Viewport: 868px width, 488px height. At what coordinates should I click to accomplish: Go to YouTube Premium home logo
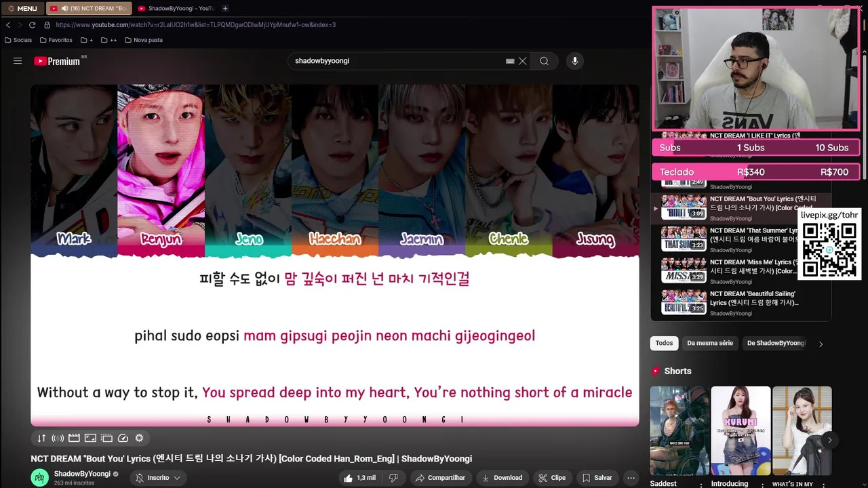tap(57, 61)
